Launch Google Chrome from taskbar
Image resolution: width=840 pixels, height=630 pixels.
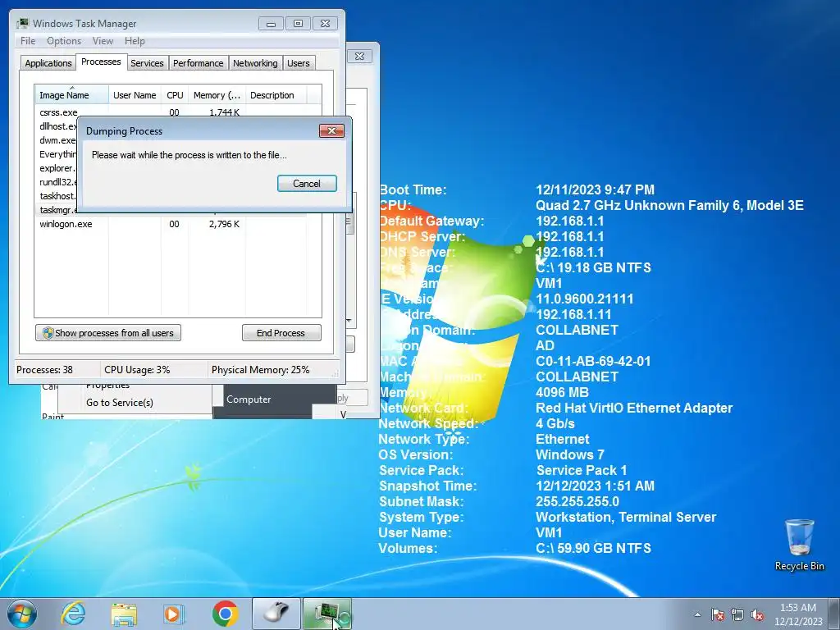[225, 614]
